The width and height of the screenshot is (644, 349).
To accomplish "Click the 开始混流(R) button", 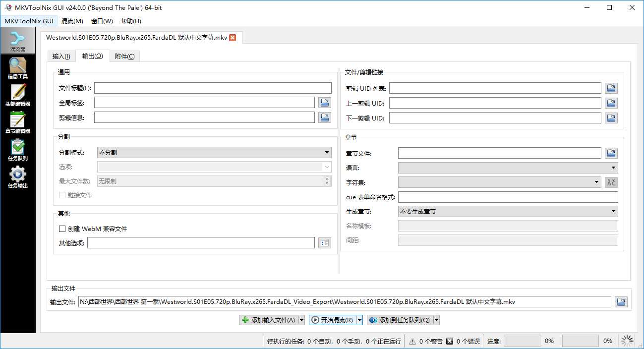I will (x=333, y=320).
